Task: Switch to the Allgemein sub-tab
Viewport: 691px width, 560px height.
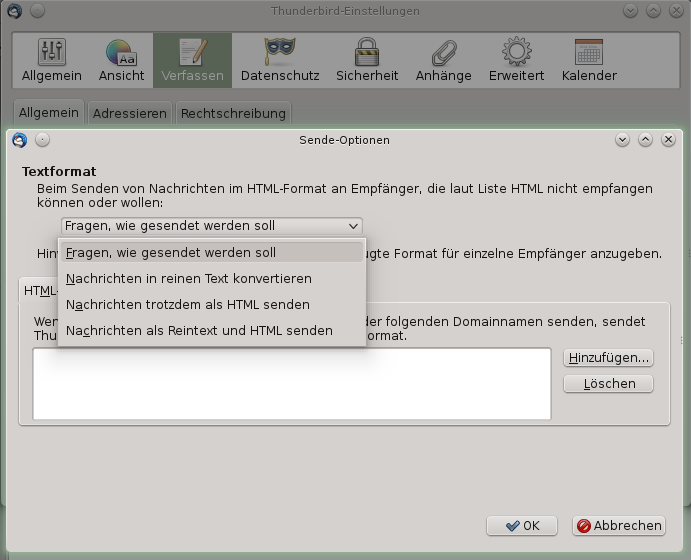Action: coord(48,113)
